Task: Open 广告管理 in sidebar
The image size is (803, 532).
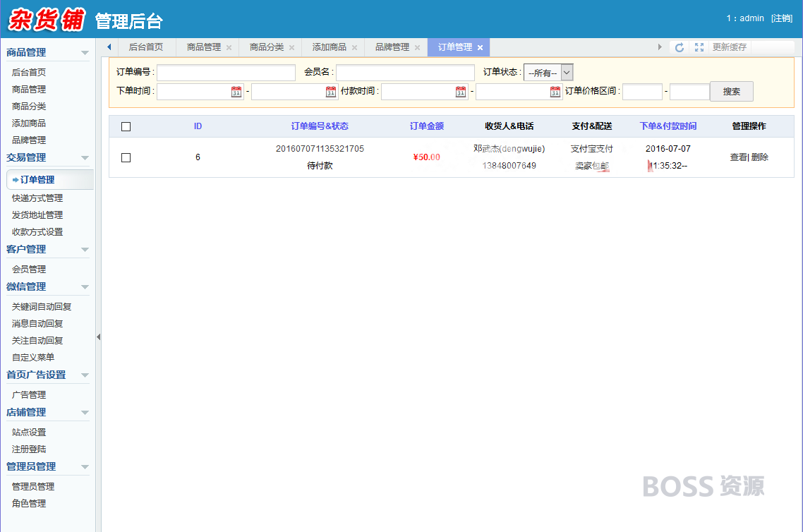Action: pos(29,395)
